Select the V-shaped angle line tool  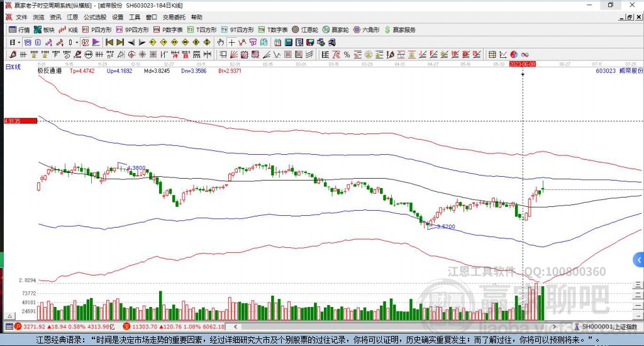click(277, 54)
